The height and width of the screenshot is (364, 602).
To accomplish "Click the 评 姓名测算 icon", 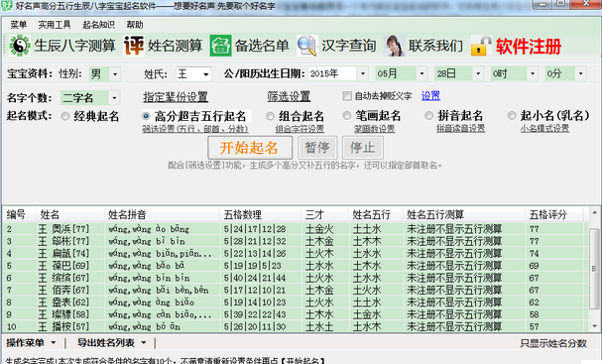I will tap(134, 46).
